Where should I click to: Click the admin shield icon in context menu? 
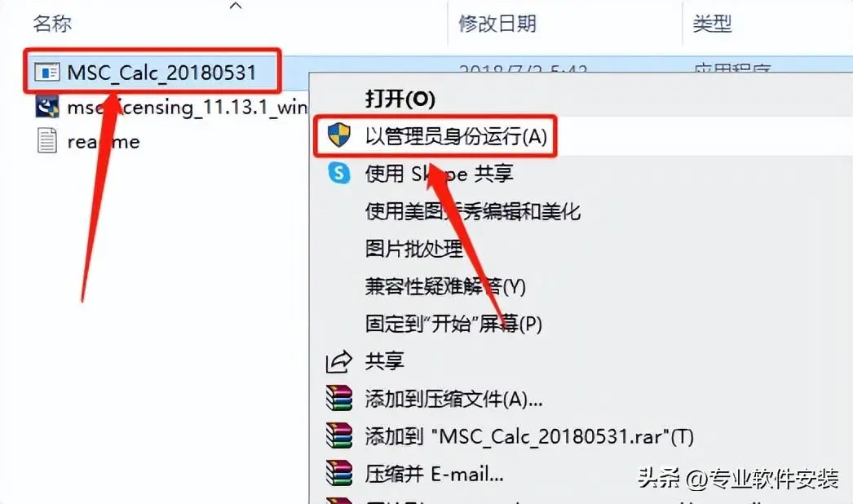[339, 135]
